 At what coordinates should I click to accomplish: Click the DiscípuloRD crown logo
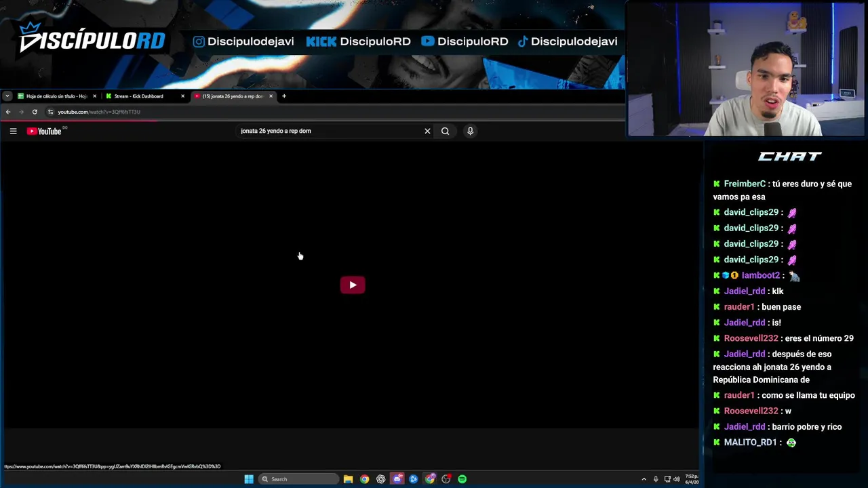91,39
